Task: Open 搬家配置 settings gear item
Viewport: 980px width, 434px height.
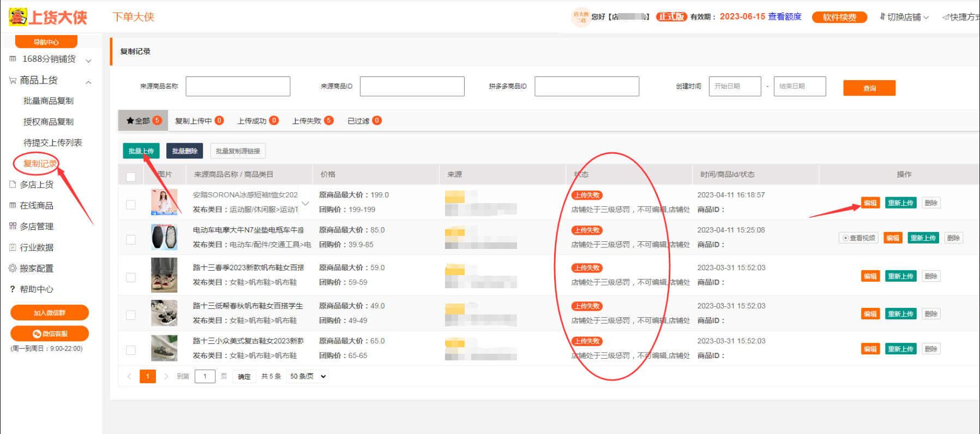Action: (36, 268)
